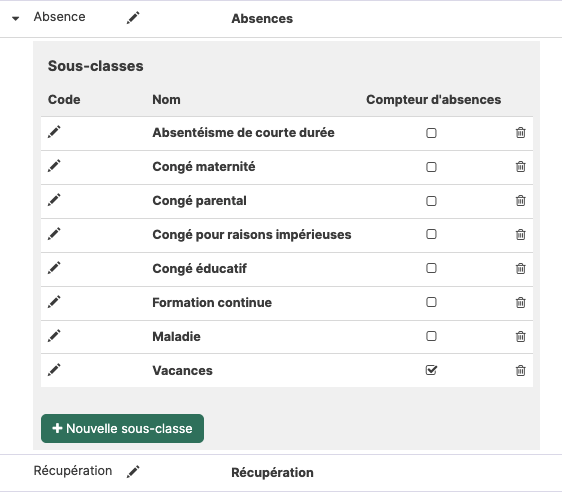Select the Congé parental name
562x494 pixels.
[199, 201]
